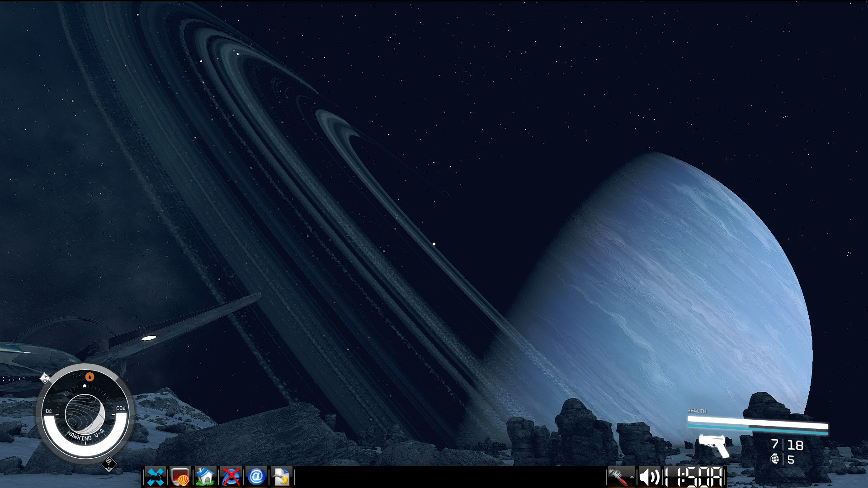
Task: Click the pistol weapon icon in HUD
Action: (714, 445)
